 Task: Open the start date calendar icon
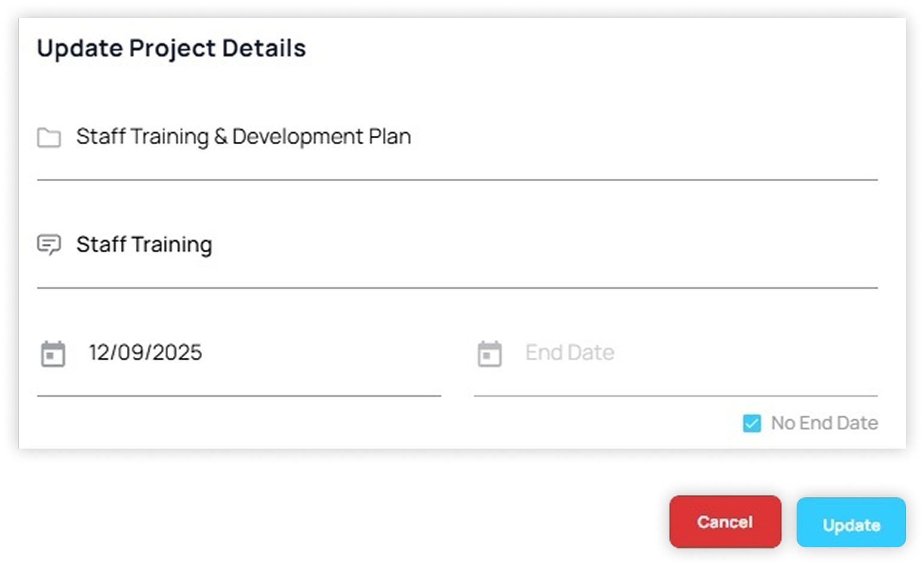point(53,353)
